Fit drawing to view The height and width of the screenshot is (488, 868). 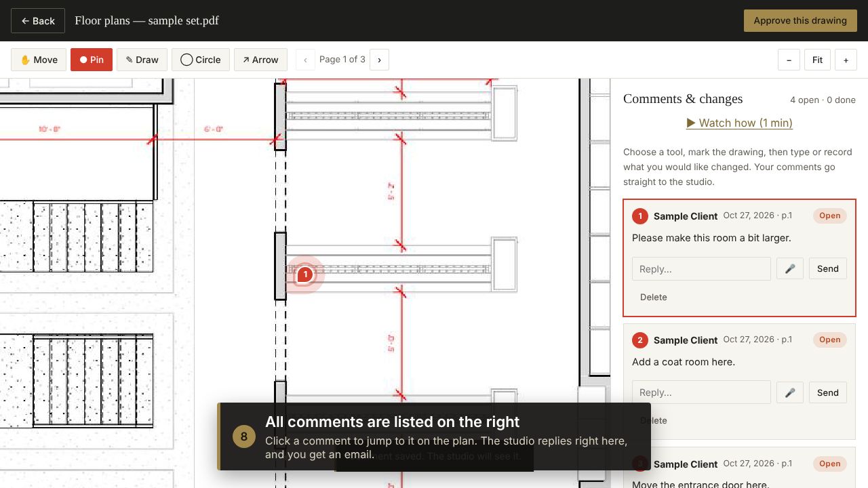coord(817,60)
